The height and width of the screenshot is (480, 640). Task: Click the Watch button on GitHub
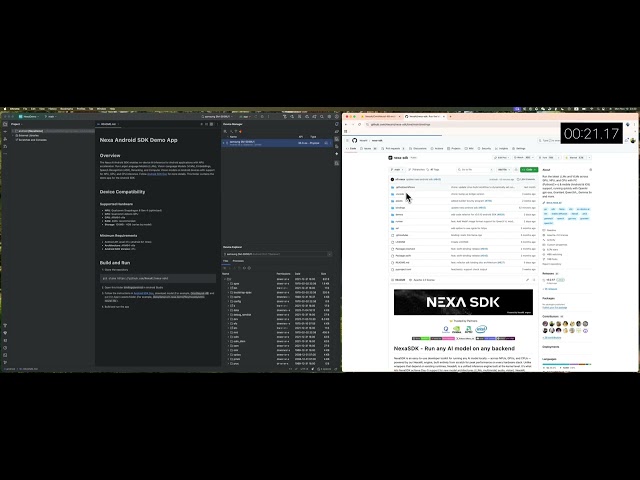(523, 158)
